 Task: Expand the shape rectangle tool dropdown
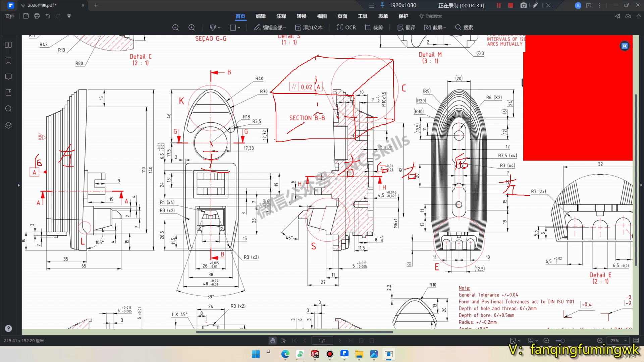click(239, 28)
